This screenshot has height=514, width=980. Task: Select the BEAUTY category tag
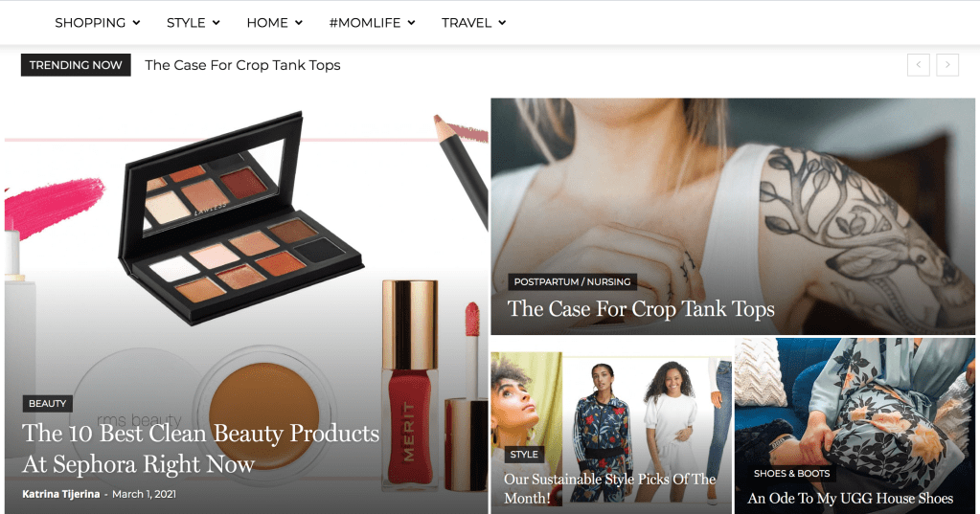click(x=48, y=404)
